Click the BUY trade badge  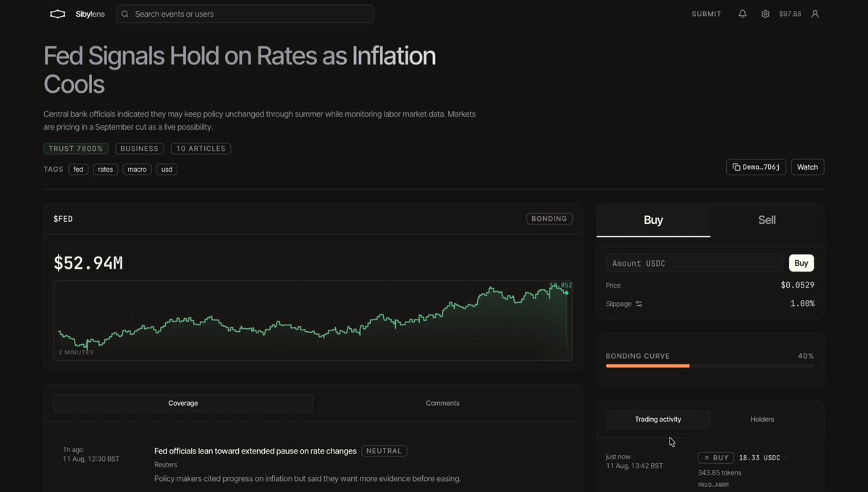point(716,458)
